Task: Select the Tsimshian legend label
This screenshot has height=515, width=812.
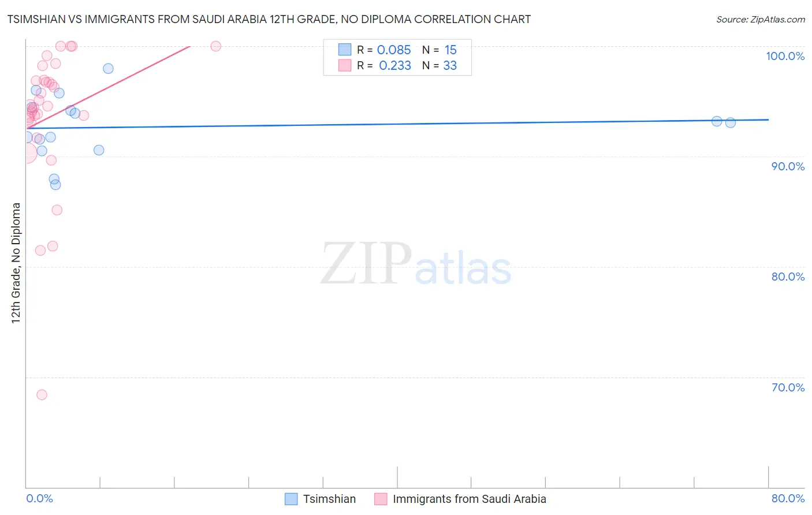Action: (329, 499)
